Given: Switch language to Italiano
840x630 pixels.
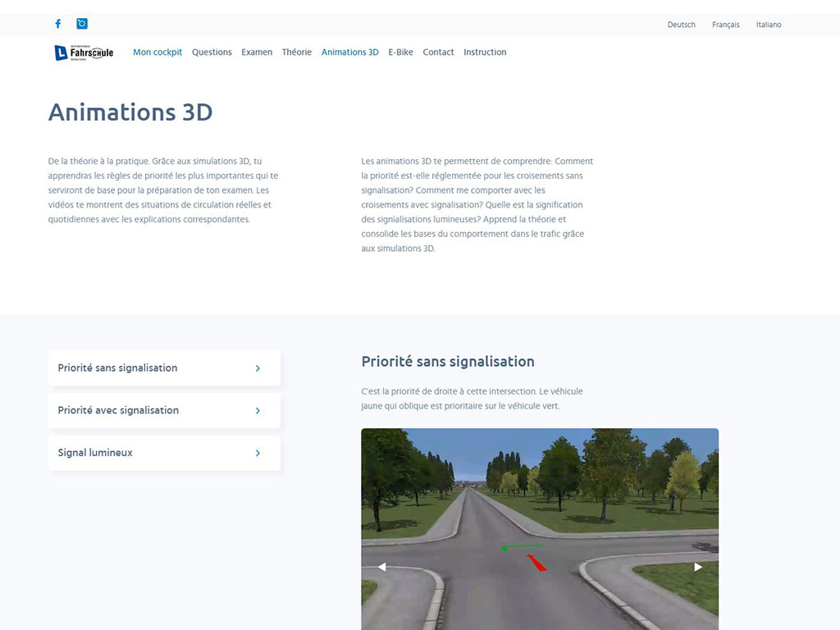Looking at the screenshot, I should click(x=769, y=25).
